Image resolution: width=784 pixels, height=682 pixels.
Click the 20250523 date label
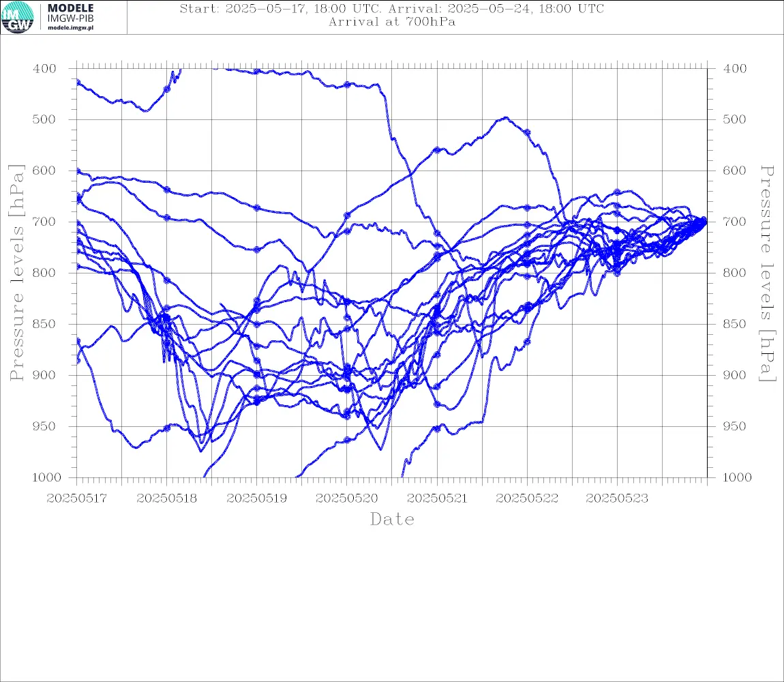[617, 499]
